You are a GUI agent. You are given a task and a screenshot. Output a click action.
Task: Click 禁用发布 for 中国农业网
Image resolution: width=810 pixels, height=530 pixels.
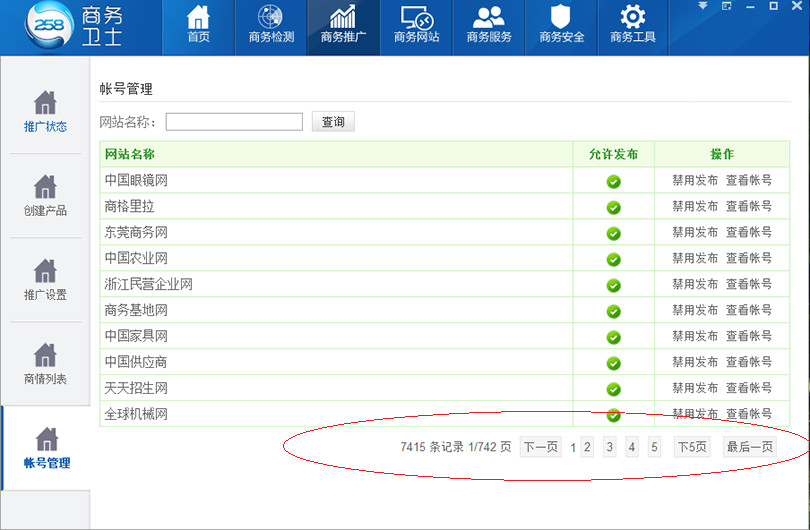point(695,258)
